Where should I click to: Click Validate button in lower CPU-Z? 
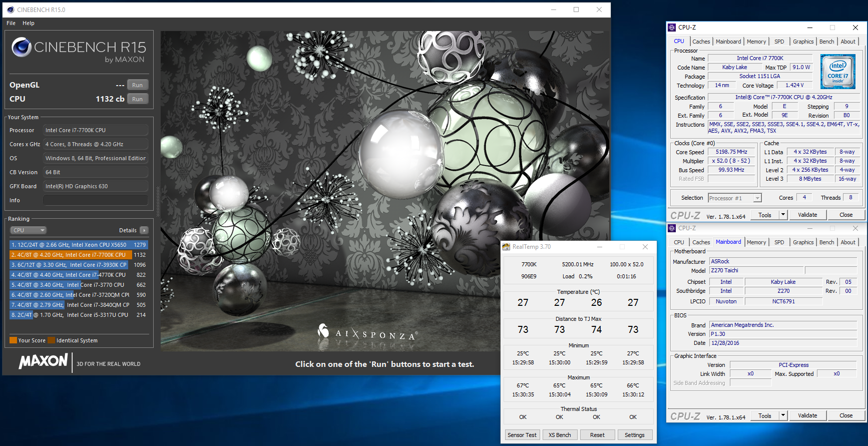pos(807,415)
